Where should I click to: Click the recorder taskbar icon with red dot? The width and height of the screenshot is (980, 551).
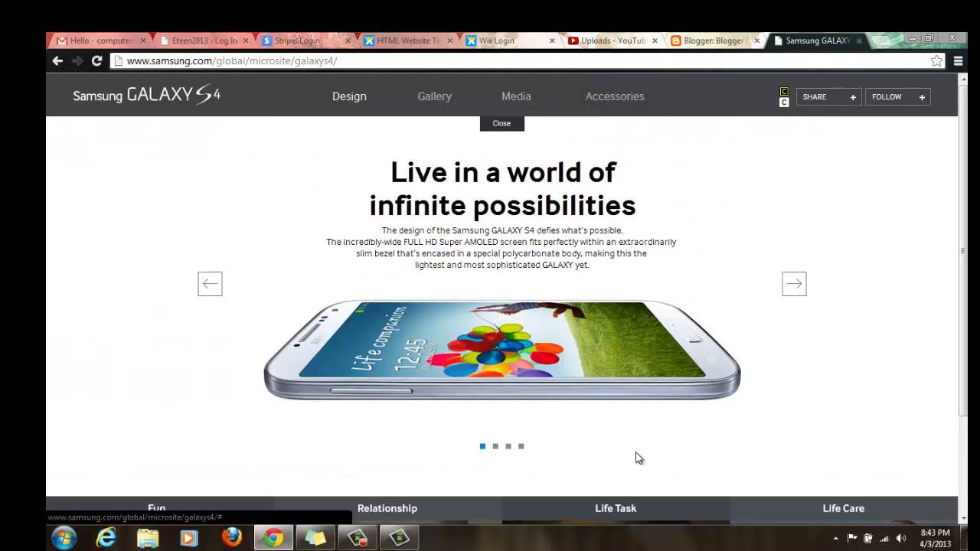point(358,538)
